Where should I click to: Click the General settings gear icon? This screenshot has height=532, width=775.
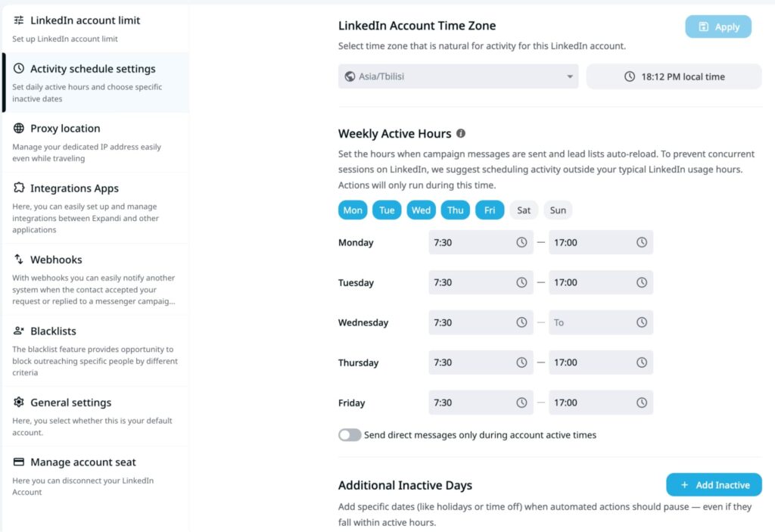[x=19, y=403]
